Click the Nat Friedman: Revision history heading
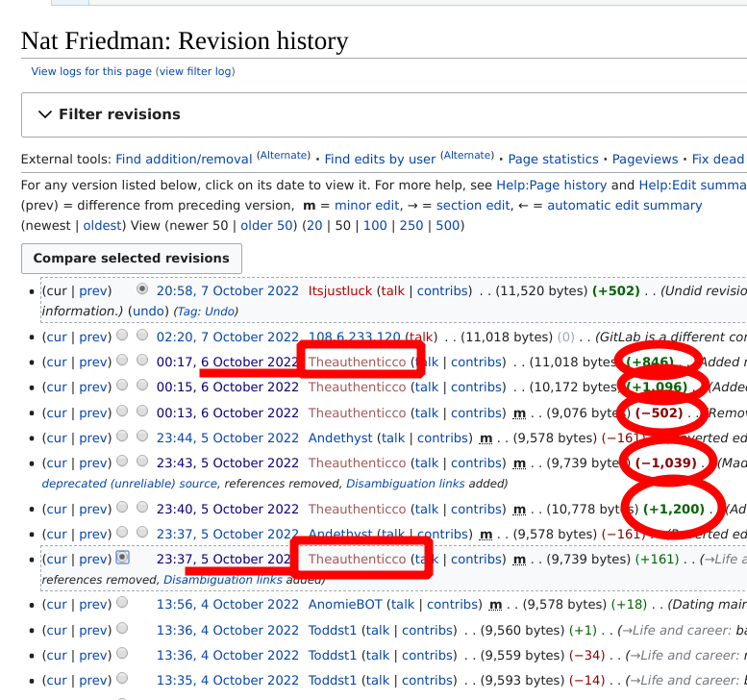Image resolution: width=747 pixels, height=700 pixels. 185,41
